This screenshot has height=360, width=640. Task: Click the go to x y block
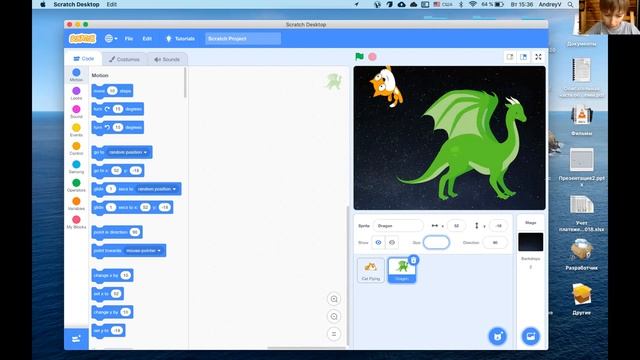(x=118, y=171)
